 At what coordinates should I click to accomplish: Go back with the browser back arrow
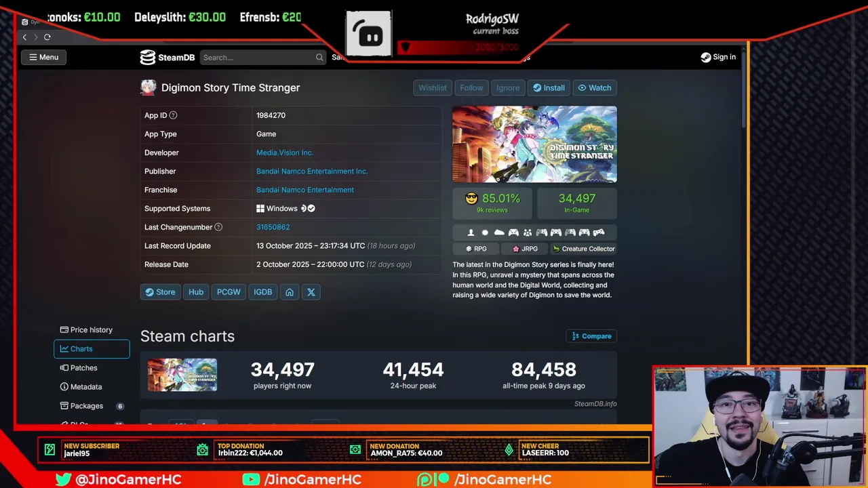(x=25, y=37)
